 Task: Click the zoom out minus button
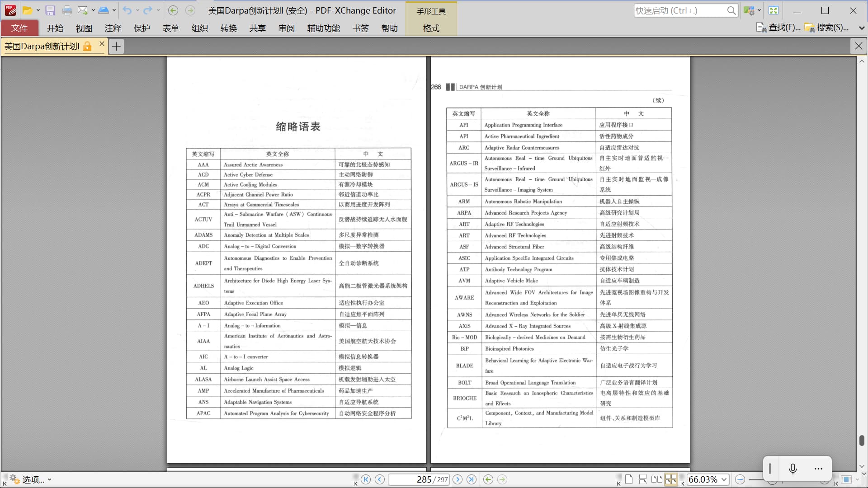click(740, 479)
